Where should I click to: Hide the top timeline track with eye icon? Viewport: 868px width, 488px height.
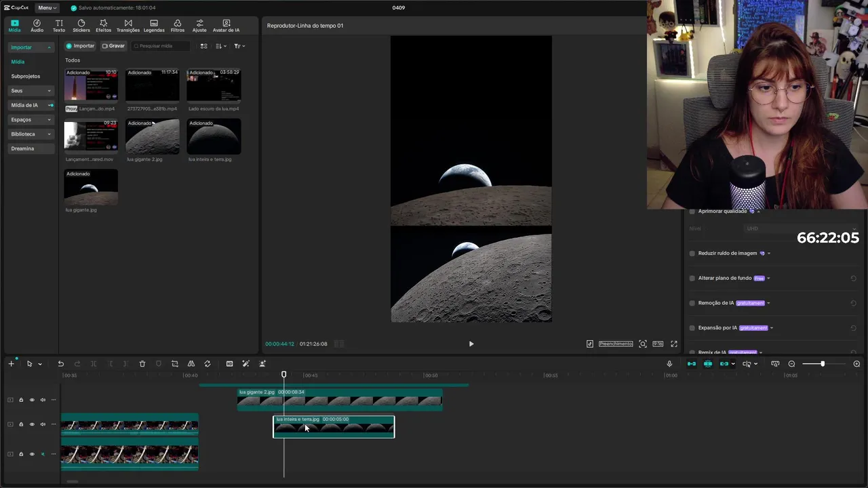click(x=32, y=400)
